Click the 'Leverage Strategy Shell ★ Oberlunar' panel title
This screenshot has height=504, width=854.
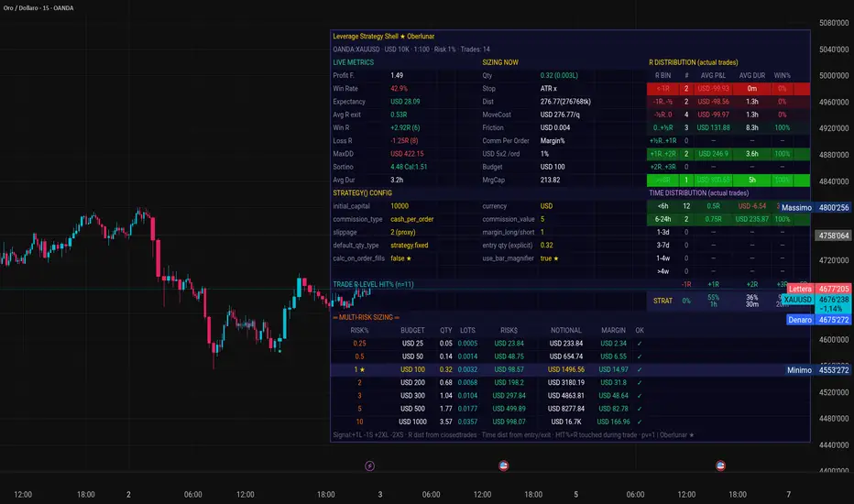pos(383,37)
